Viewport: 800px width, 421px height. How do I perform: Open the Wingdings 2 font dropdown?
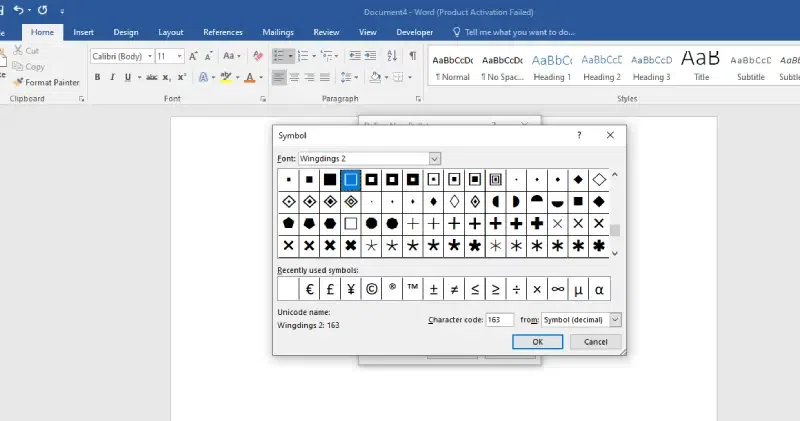pos(434,159)
